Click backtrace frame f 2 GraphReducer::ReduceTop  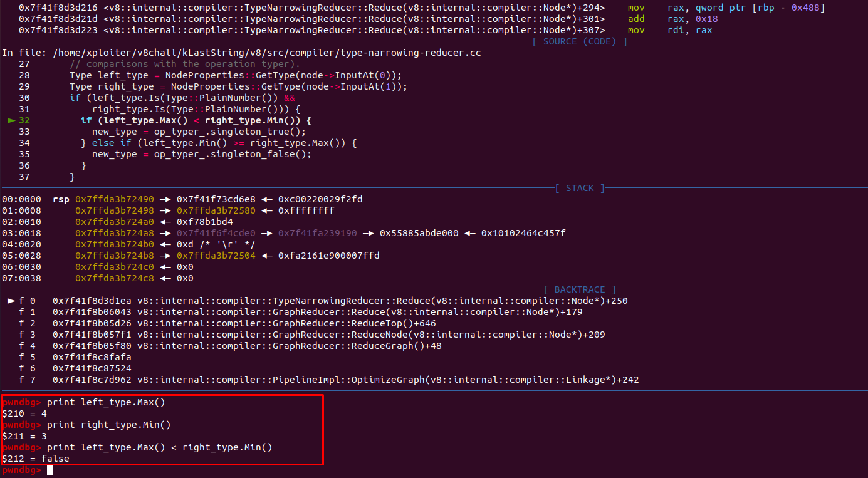[227, 323]
